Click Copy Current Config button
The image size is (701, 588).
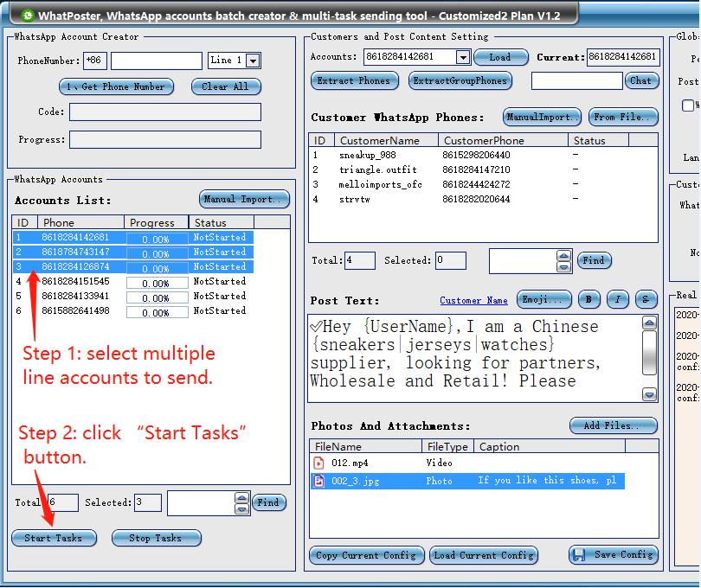tap(367, 555)
